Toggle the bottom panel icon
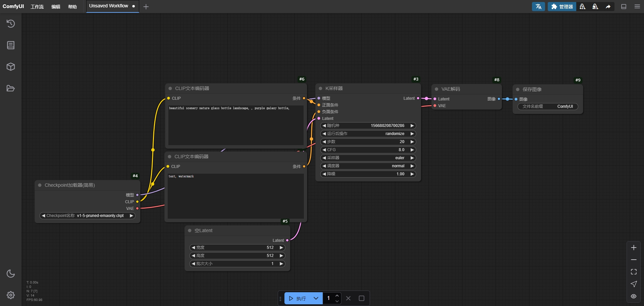This screenshot has width=644, height=306. tap(624, 6)
